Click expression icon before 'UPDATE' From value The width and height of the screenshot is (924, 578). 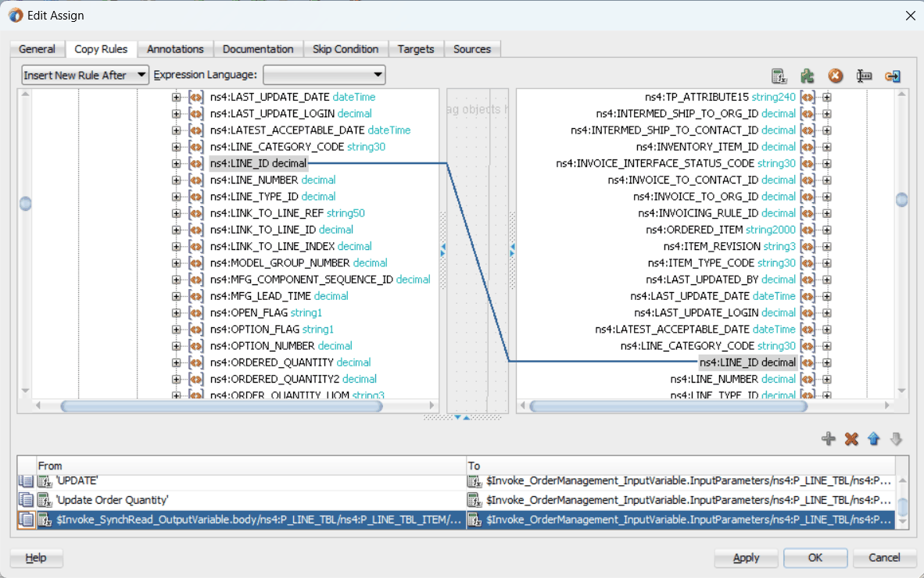[x=45, y=481]
